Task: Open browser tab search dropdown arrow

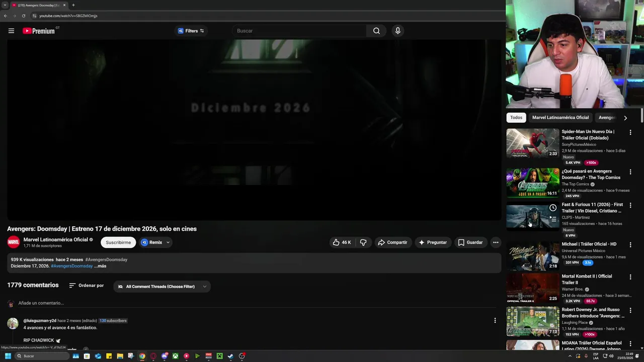Action: [x=5, y=5]
